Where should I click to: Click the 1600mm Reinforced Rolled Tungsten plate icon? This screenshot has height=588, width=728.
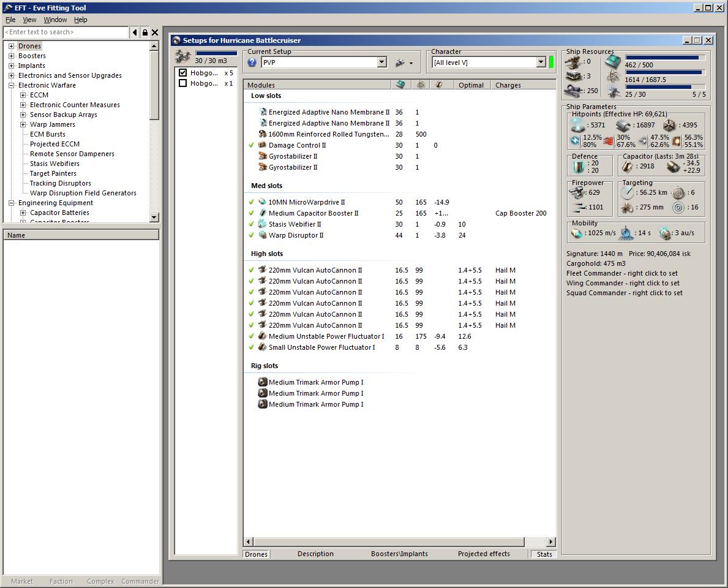[x=263, y=134]
